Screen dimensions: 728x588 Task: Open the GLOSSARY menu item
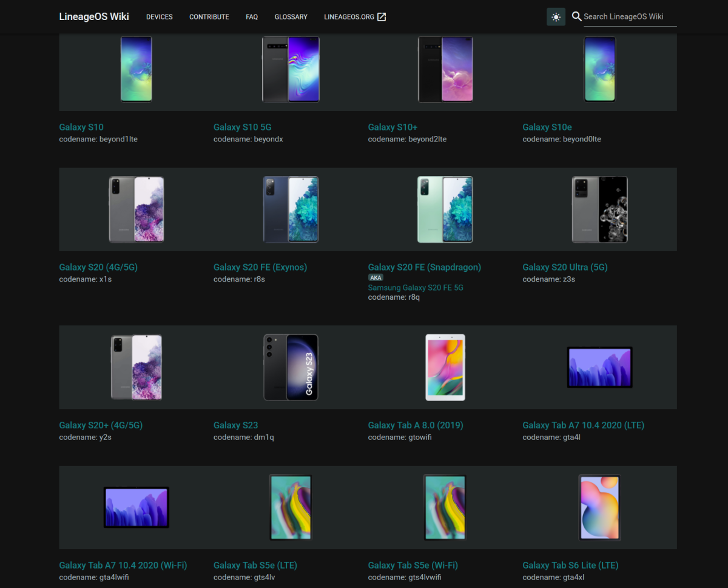coord(291,17)
